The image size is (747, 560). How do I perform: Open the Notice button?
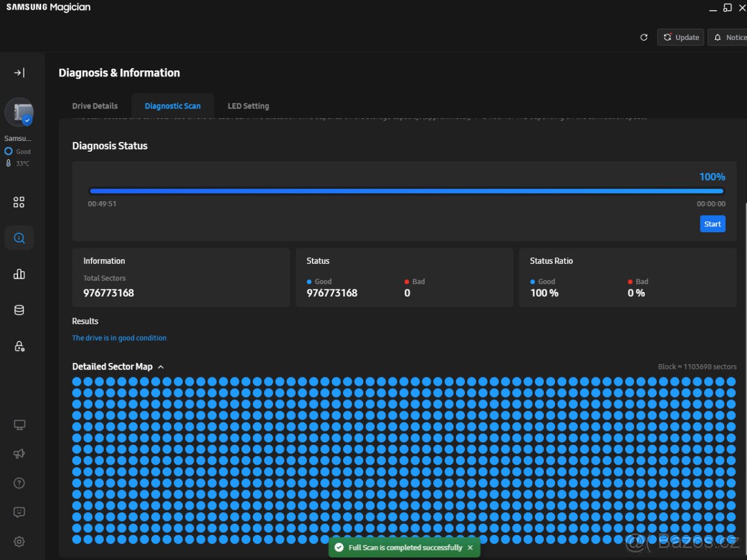pyautogui.click(x=728, y=37)
